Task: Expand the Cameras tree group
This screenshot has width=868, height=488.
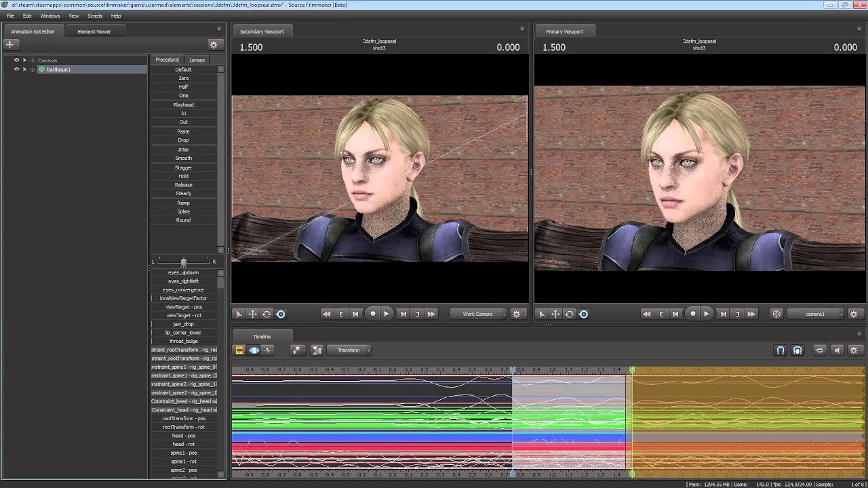Action: [33, 60]
